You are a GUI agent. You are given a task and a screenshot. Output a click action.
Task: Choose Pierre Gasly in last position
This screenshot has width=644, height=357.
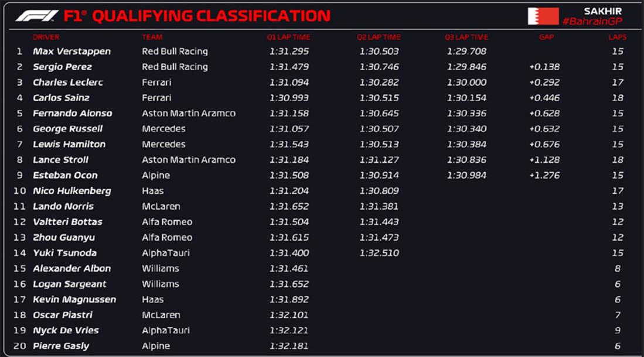coord(61,346)
